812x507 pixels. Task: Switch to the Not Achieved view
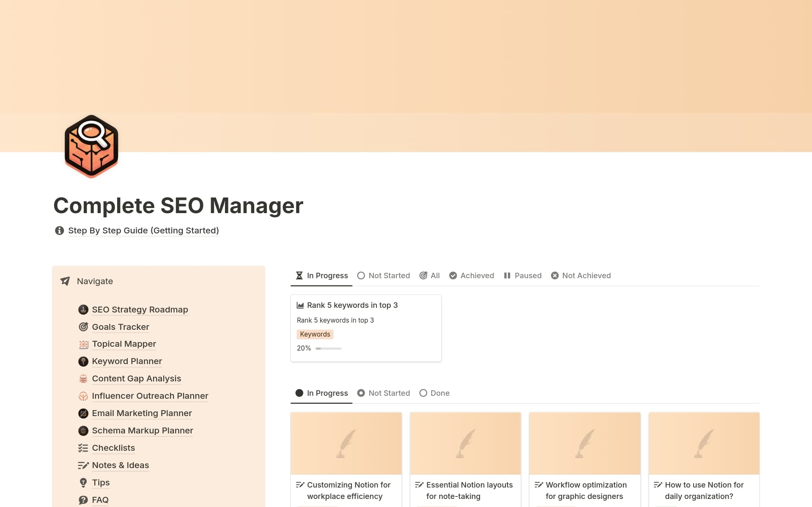(x=581, y=275)
